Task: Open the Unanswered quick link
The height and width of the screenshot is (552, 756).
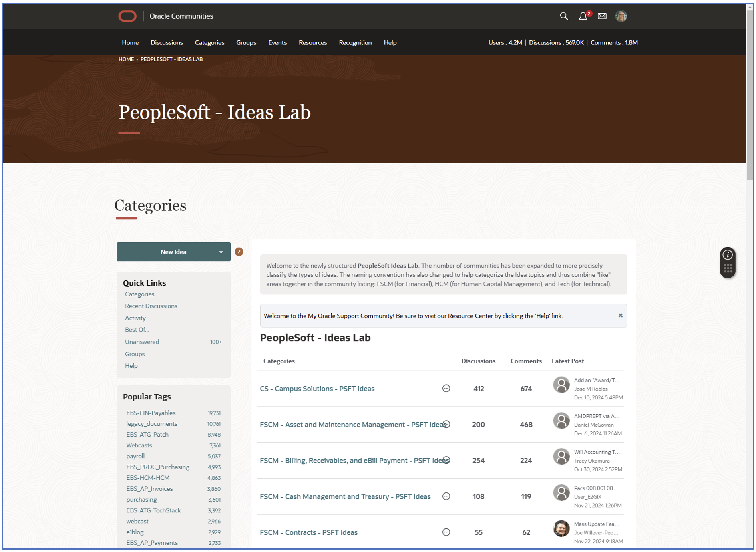Action: pyautogui.click(x=142, y=342)
